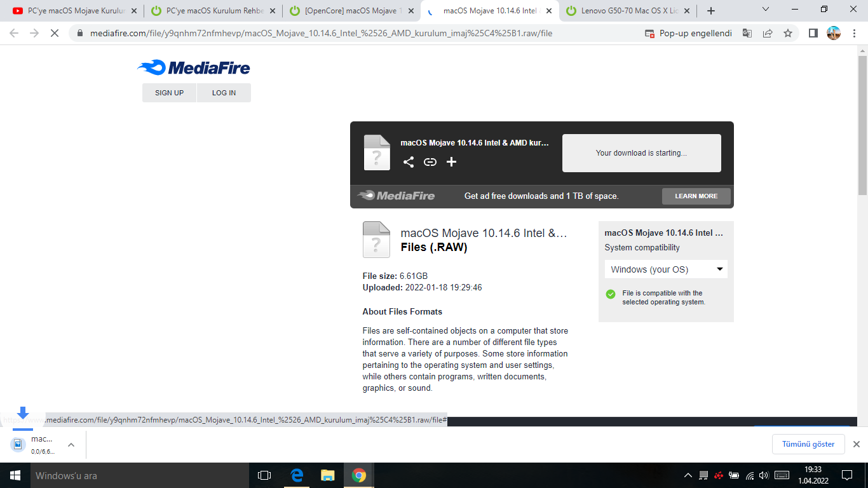The width and height of the screenshot is (868, 488).
Task: Close the [OpenCore] macOS Mojave tab
Action: coord(410,11)
